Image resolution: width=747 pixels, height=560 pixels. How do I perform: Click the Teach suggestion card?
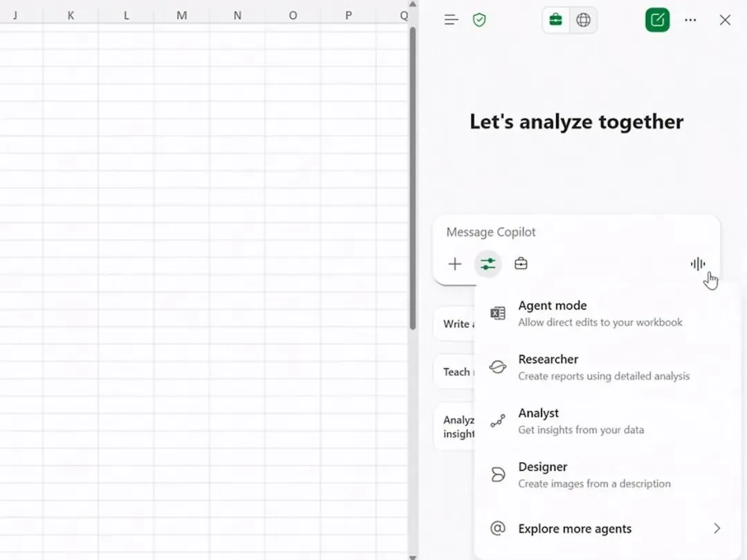point(455,372)
